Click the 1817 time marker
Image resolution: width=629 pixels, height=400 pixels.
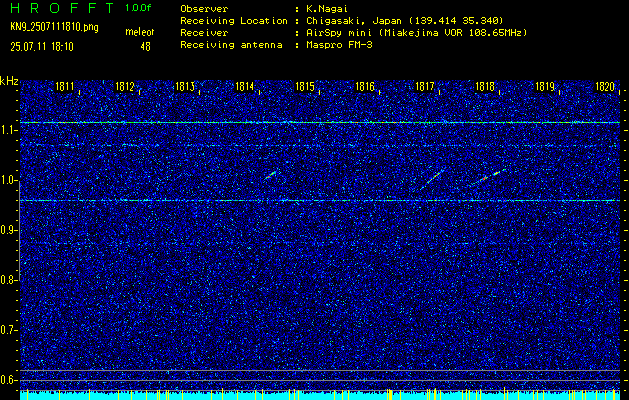click(x=424, y=86)
